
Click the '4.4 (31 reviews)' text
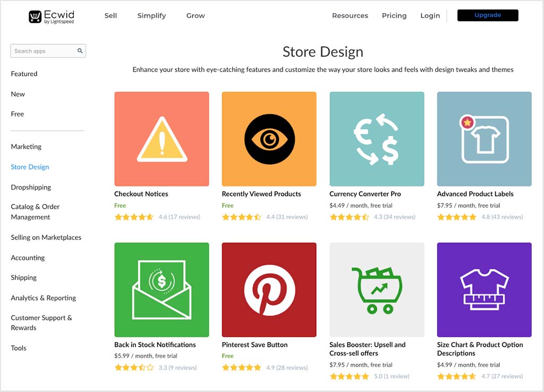(287, 217)
